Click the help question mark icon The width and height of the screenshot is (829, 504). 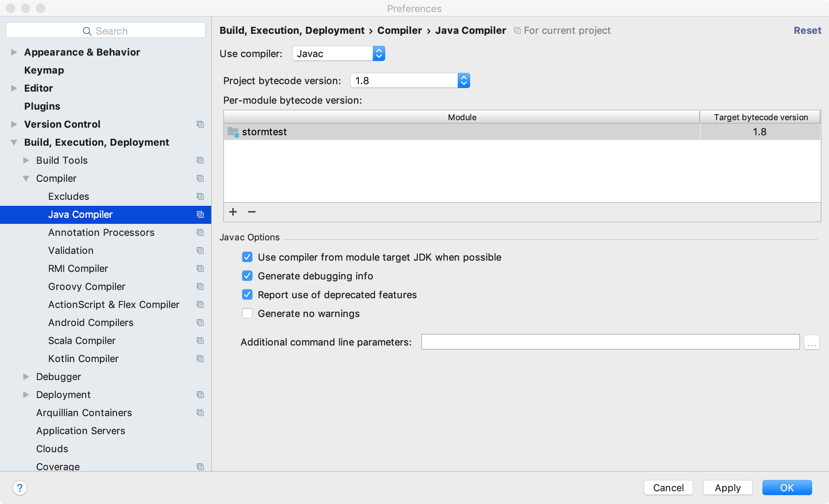tap(20, 487)
